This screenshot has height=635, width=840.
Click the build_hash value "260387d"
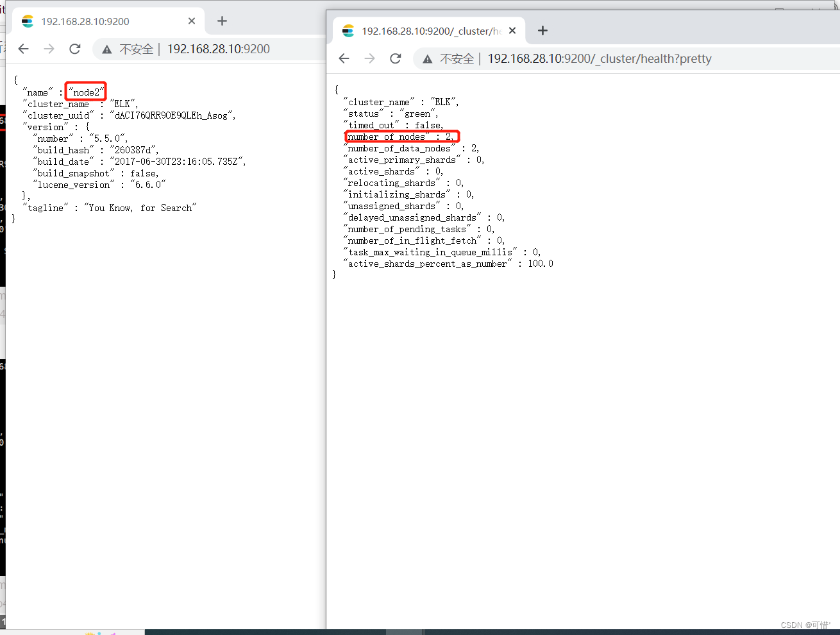pos(134,150)
